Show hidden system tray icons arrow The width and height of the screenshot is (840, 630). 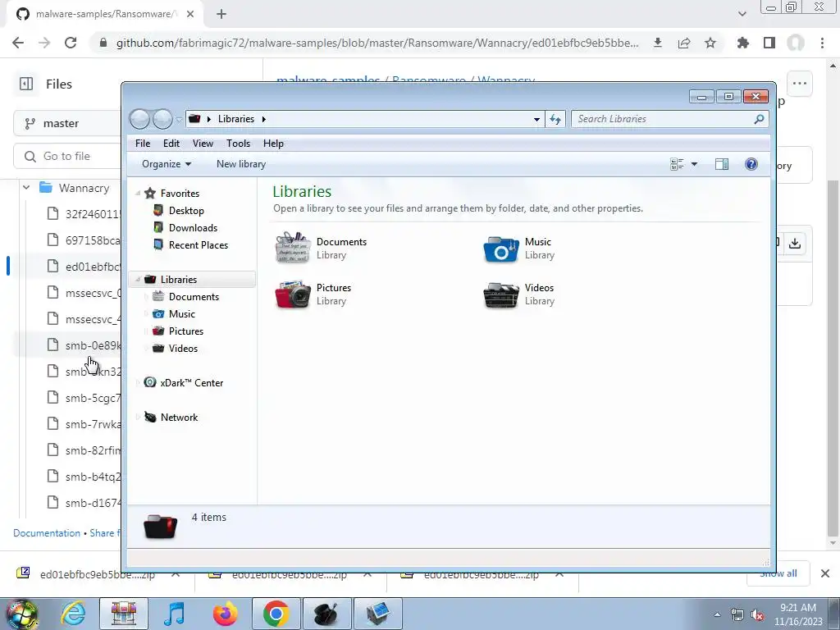[717, 614]
